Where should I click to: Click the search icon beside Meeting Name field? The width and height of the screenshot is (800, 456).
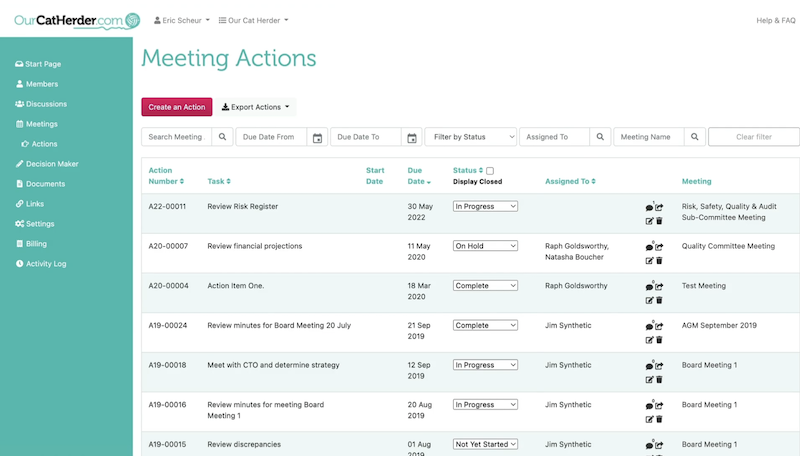coord(694,137)
